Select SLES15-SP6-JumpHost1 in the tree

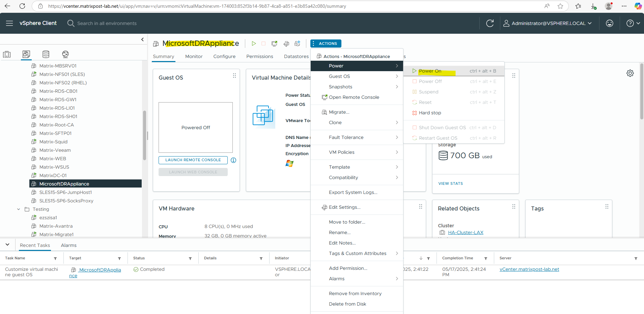pos(65,192)
